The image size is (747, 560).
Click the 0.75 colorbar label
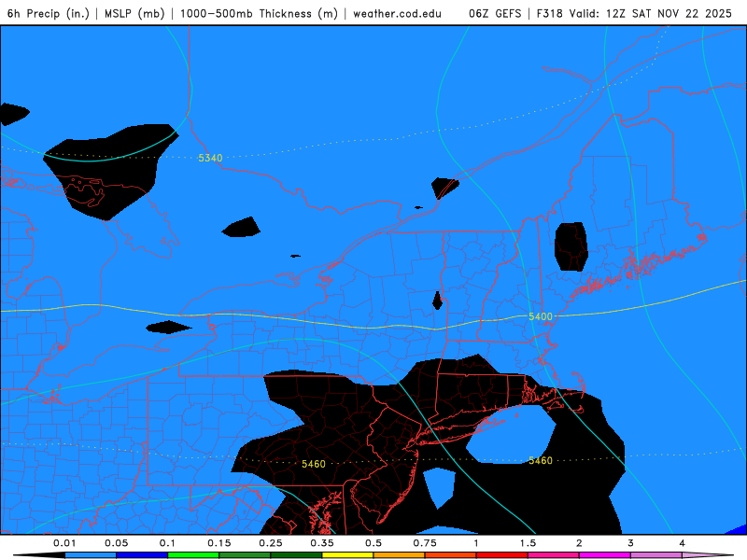pyautogui.click(x=425, y=543)
